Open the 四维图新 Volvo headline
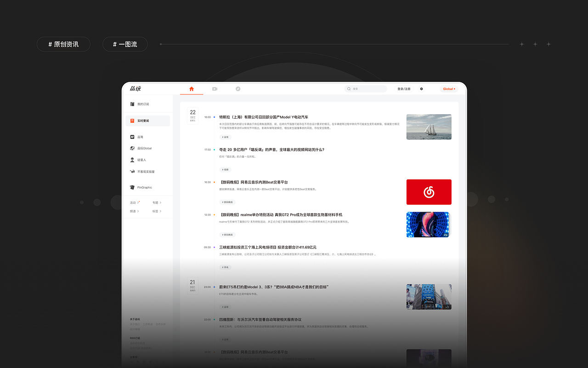This screenshot has height=368, width=588. point(260,319)
